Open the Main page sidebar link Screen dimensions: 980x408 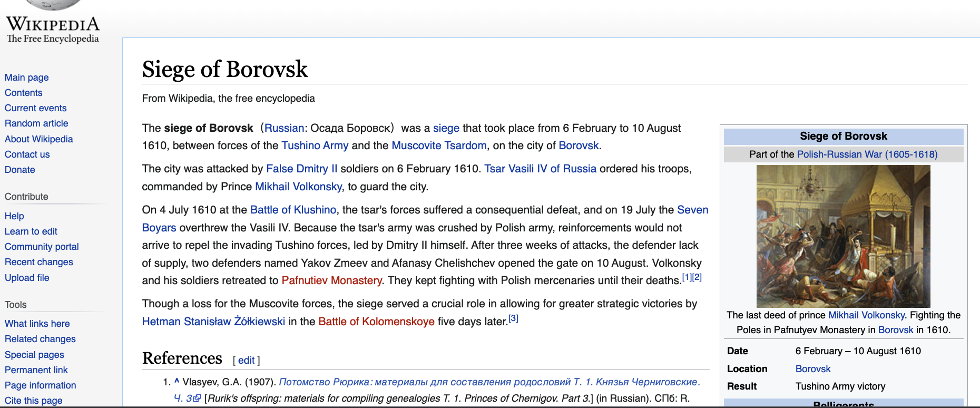[27, 77]
